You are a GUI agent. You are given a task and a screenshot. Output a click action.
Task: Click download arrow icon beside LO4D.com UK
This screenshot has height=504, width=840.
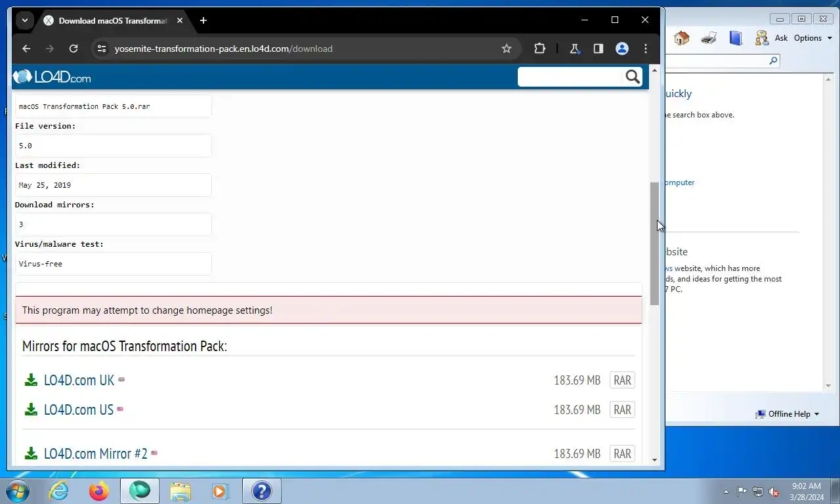pyautogui.click(x=31, y=380)
